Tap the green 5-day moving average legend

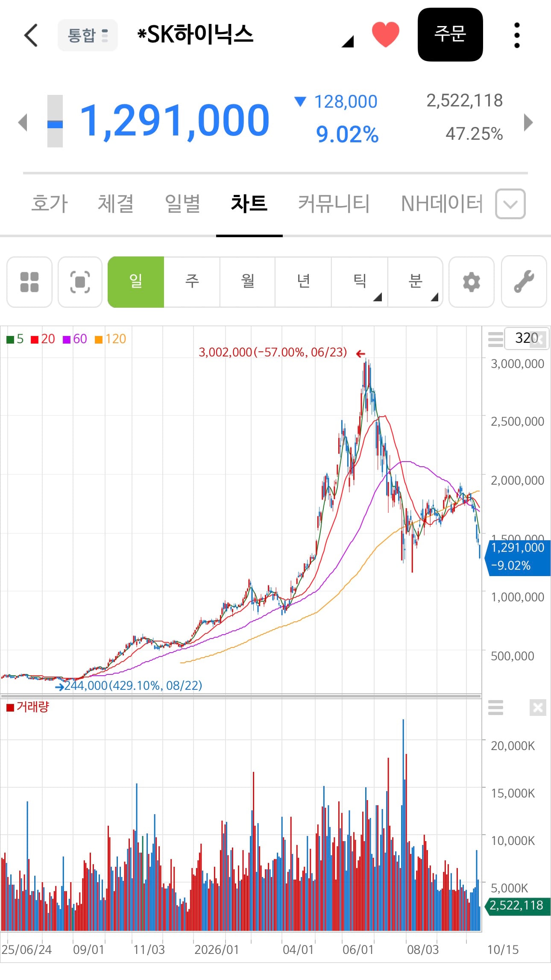pyautogui.click(x=15, y=339)
